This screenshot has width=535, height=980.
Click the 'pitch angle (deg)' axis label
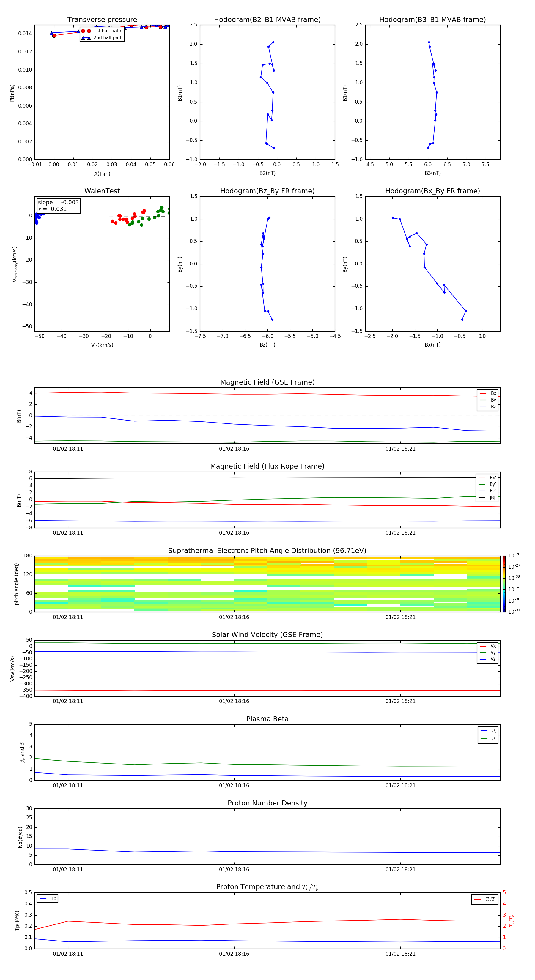coord(16,584)
